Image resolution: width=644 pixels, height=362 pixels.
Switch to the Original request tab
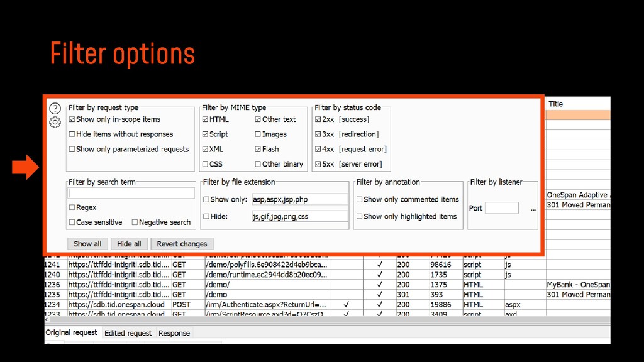72,332
